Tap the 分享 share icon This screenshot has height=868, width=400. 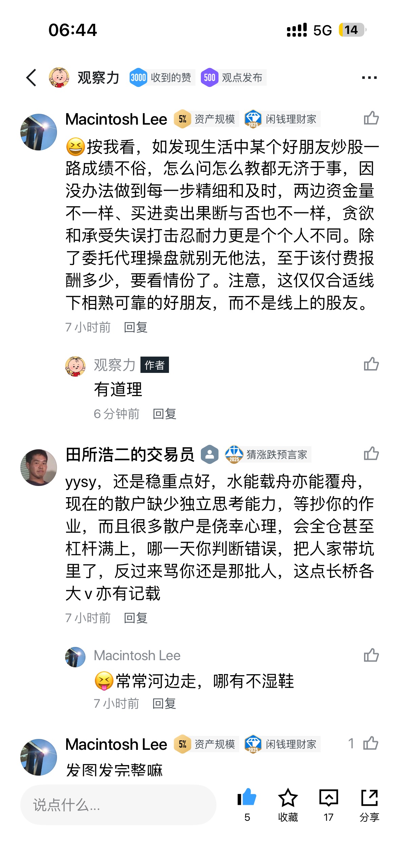click(369, 797)
